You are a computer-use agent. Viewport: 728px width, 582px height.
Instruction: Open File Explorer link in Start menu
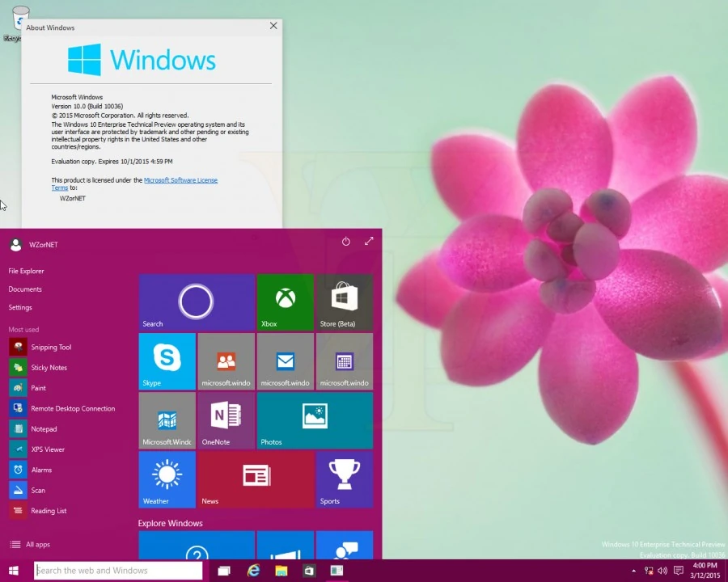(x=26, y=271)
